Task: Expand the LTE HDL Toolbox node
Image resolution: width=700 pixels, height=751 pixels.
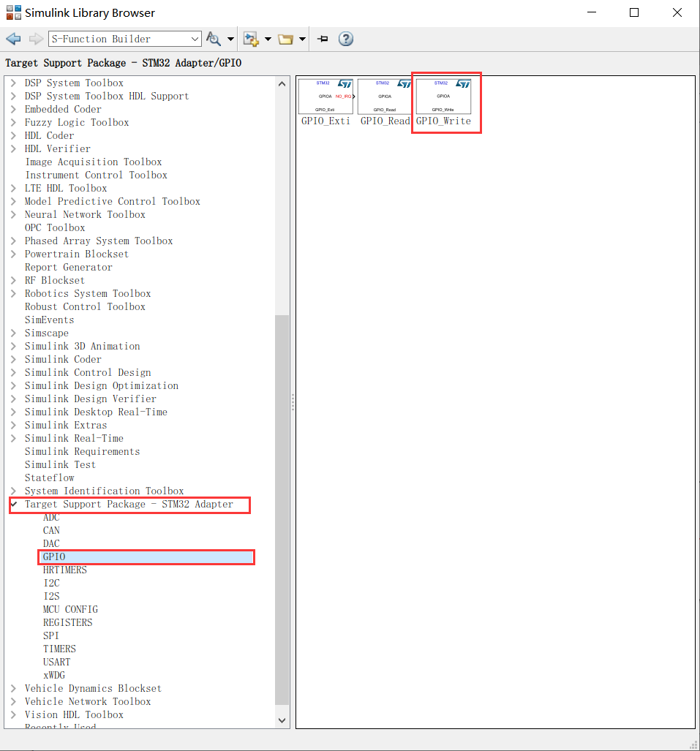Action: coord(13,188)
